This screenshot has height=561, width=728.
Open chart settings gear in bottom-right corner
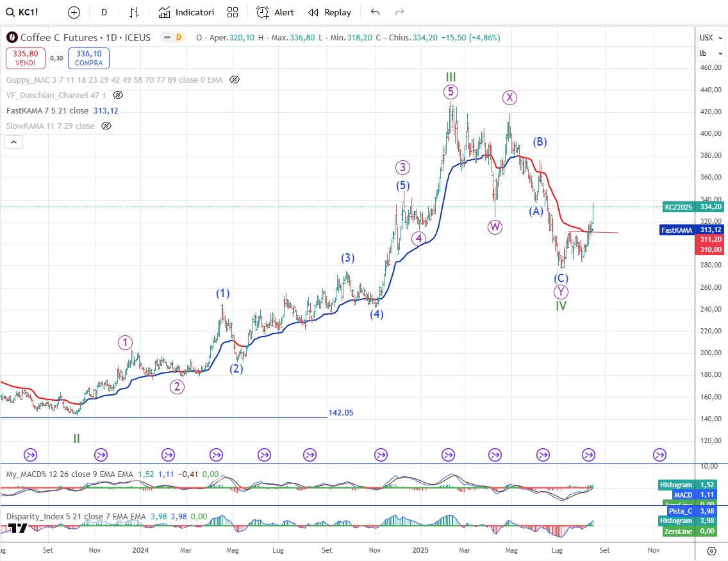(x=711, y=551)
